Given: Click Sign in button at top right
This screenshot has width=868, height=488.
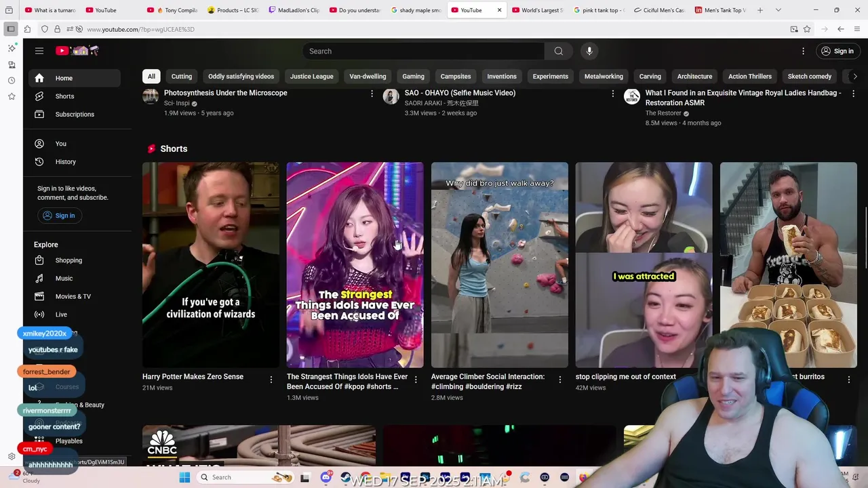Looking at the screenshot, I should pos(837,51).
